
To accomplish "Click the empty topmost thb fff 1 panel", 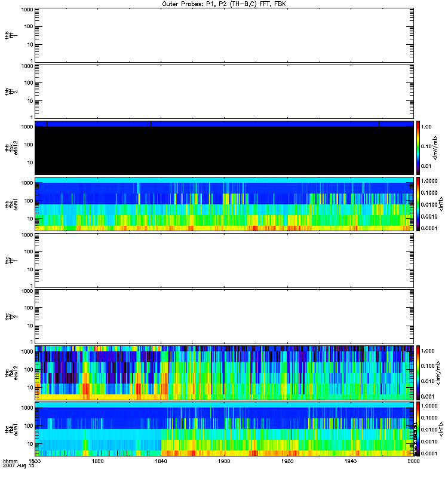I will (x=224, y=35).
